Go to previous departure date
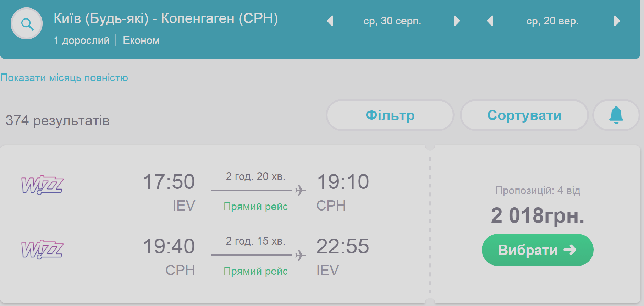Viewport: 644px width, 306px height. (x=330, y=21)
